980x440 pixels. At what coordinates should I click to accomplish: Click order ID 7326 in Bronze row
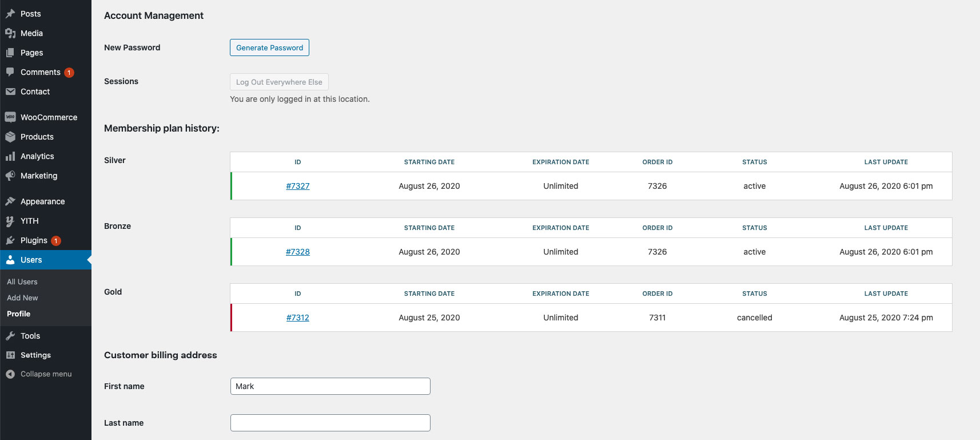coord(658,252)
